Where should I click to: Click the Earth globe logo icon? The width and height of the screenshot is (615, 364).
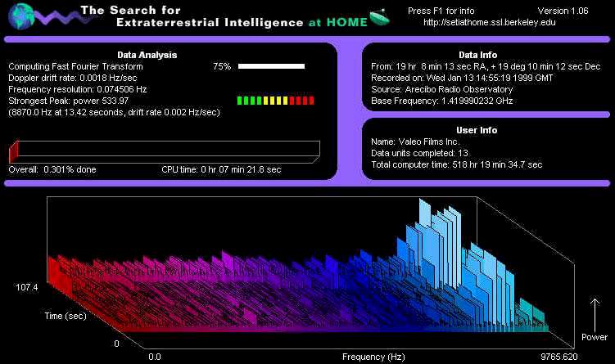[x=21, y=16]
